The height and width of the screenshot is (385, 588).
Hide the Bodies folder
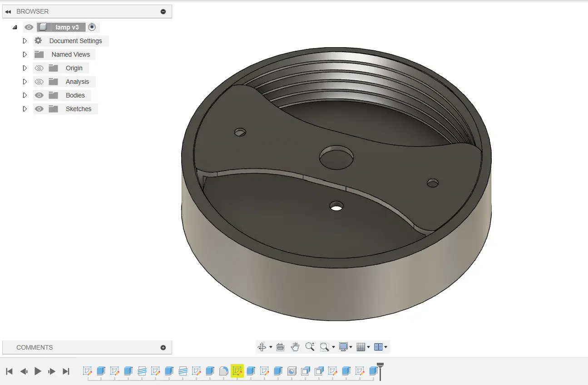[39, 95]
